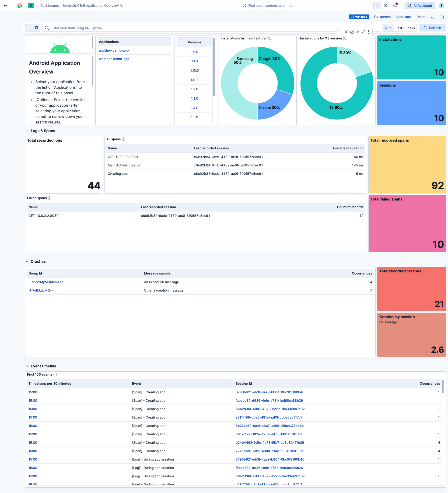The height and width of the screenshot is (493, 448).
Task: Inspect the panel via the magnifier-document icon
Action: pos(358,32)
